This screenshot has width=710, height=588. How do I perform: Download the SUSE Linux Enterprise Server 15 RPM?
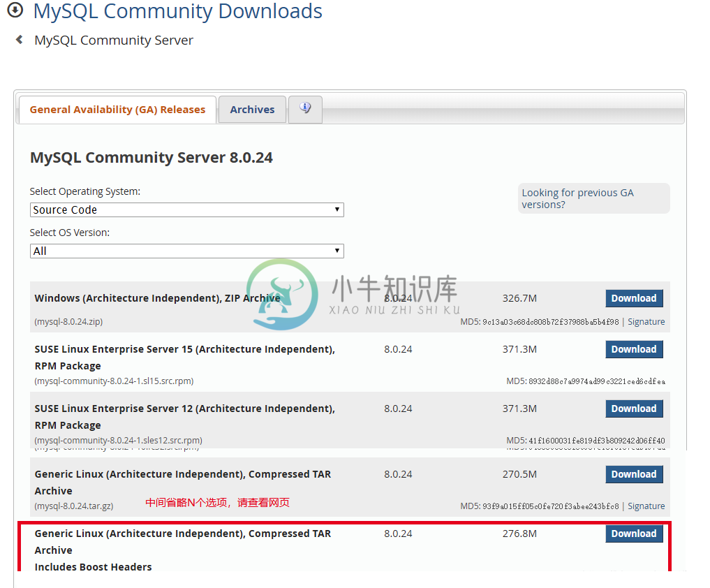tap(633, 348)
